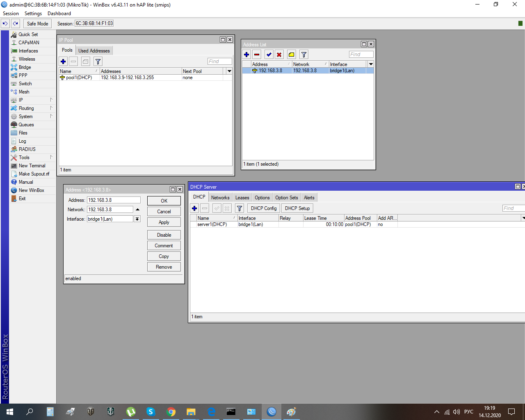Open Queues menu
Screen dimensions: 525x420
click(26, 125)
